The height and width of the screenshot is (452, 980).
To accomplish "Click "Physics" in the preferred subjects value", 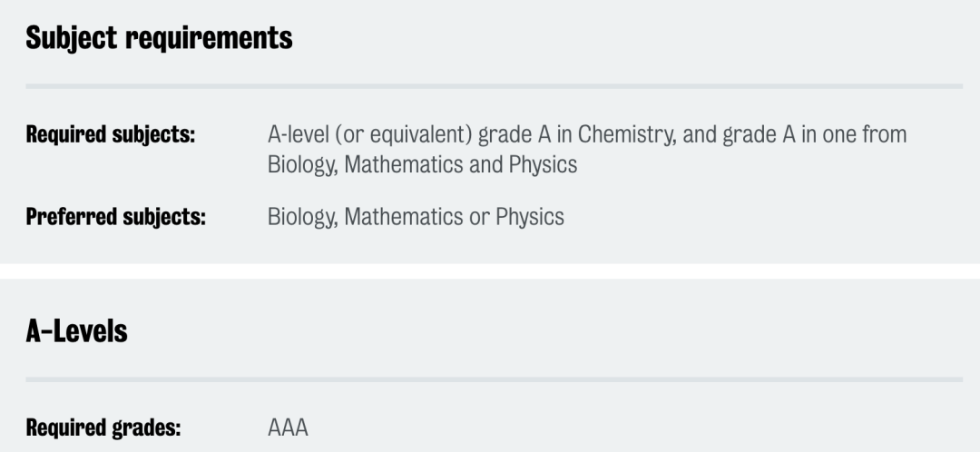I will pyautogui.click(x=530, y=218).
